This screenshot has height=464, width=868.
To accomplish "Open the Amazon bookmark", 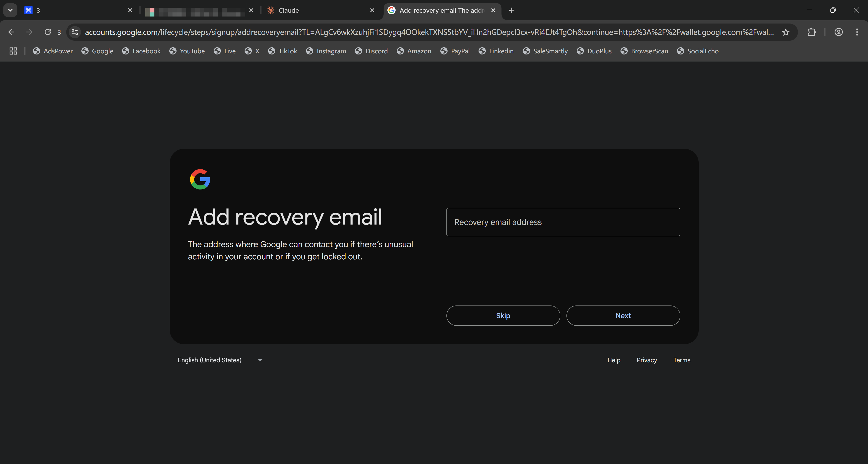I will [414, 51].
